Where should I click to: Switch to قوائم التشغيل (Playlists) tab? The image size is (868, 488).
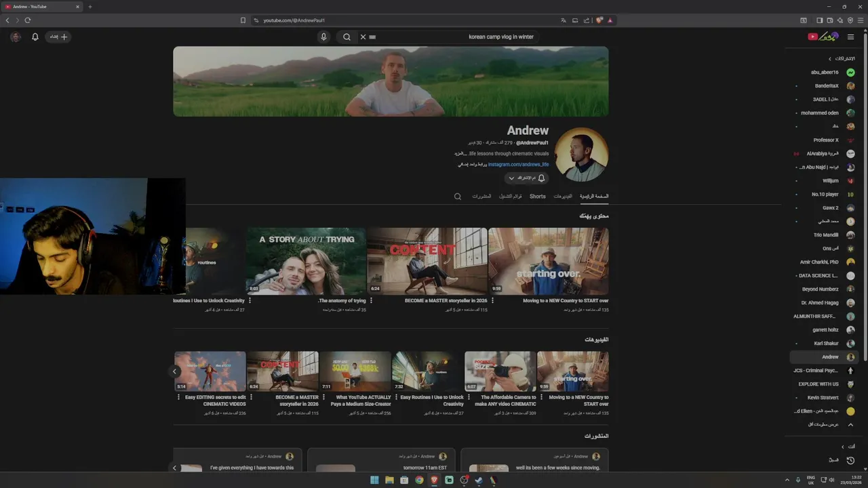[x=511, y=197]
